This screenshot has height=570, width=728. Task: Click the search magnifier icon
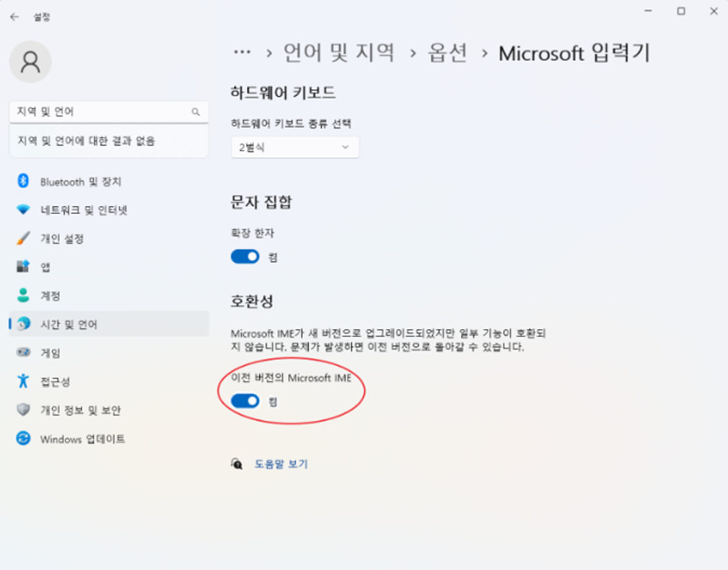pos(195,112)
